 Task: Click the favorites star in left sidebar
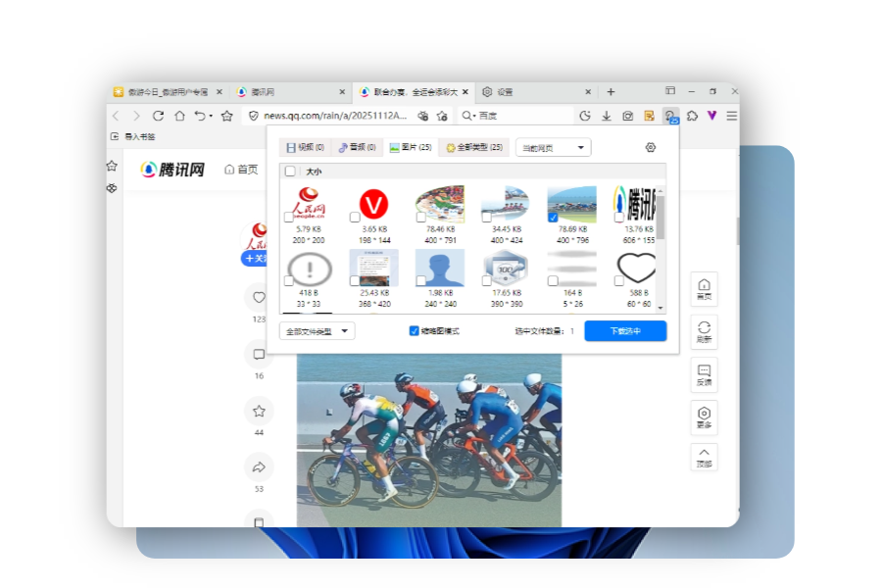pos(112,166)
